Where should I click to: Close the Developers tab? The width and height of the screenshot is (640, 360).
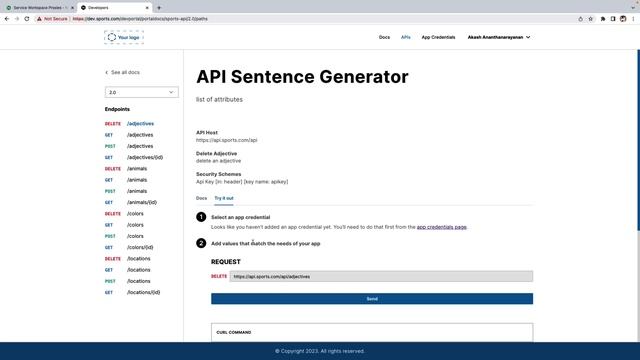(x=147, y=8)
